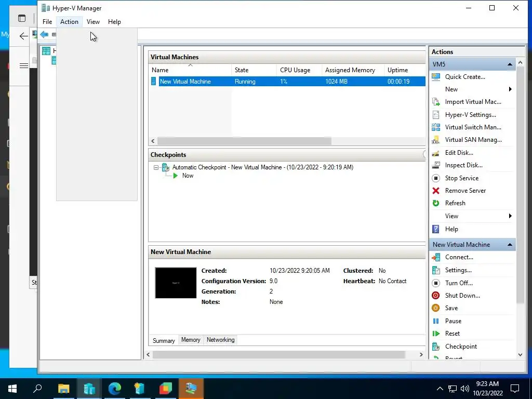Show hidden system tray icons

click(x=440, y=389)
